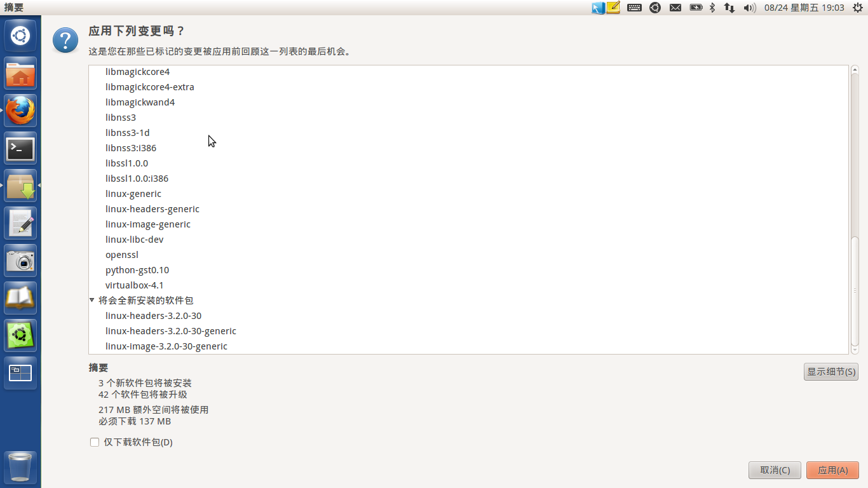This screenshot has height=488, width=868.
Task: Click the Apply button
Action: click(832, 470)
